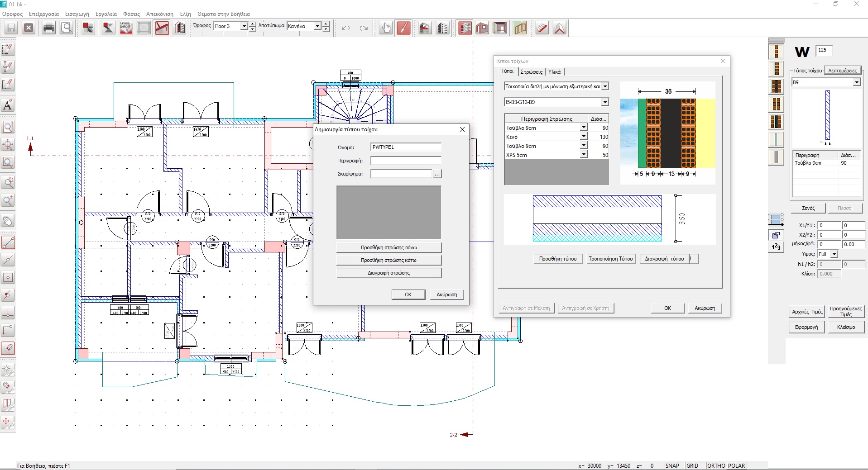Click the Όνομα field containing PWTYPE1
This screenshot has width=868, height=470.
[x=406, y=147]
